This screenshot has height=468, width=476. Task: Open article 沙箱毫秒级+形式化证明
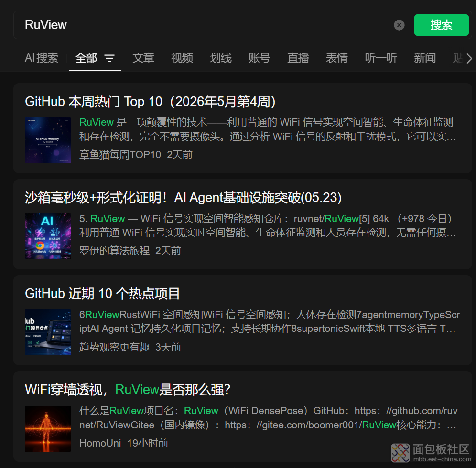[x=183, y=198]
